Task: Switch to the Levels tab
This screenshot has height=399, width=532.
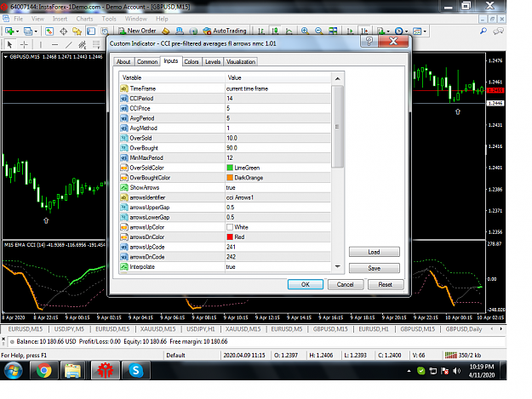Action: click(213, 62)
